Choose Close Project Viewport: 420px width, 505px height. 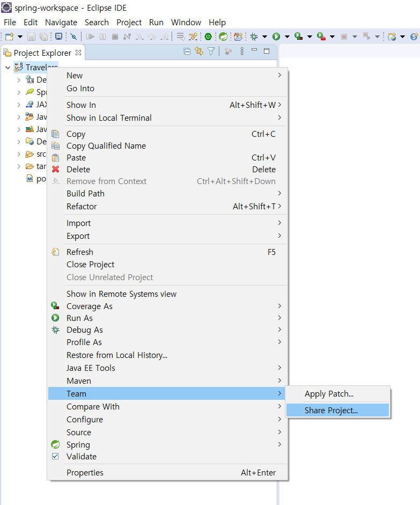[167, 265]
